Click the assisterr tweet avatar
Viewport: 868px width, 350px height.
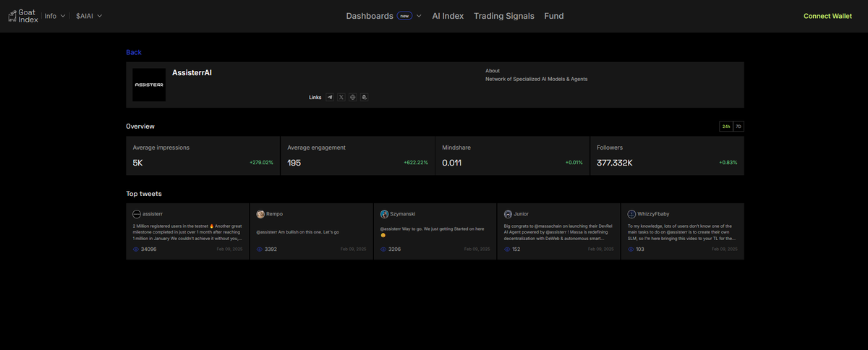pyautogui.click(x=137, y=214)
